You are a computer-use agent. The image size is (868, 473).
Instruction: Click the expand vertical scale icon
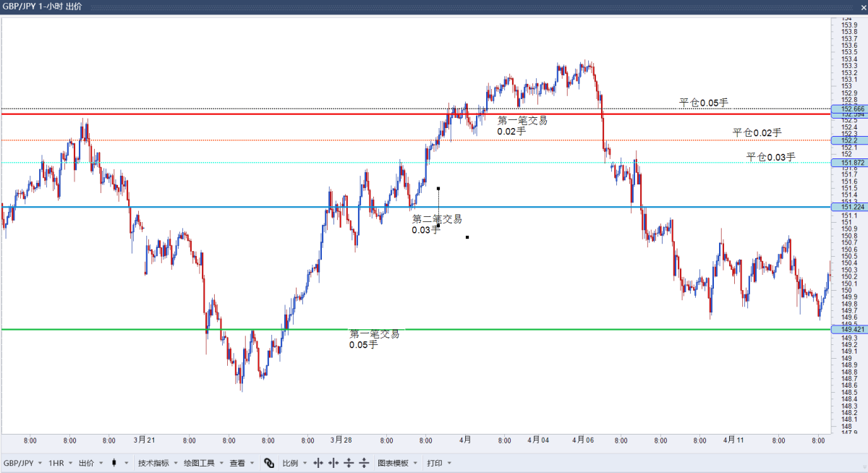tap(349, 463)
